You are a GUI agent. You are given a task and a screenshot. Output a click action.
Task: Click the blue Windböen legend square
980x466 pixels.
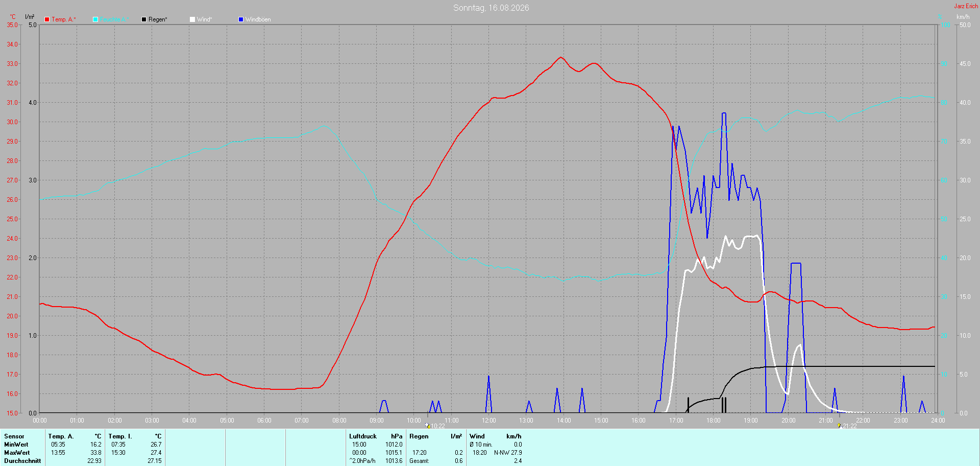pos(241,19)
